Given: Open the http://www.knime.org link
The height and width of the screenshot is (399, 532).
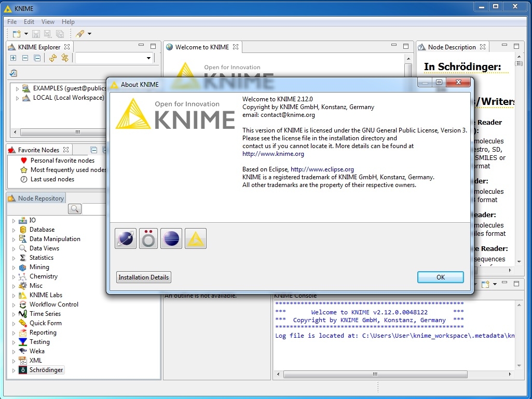Looking at the screenshot, I should pyautogui.click(x=273, y=154).
